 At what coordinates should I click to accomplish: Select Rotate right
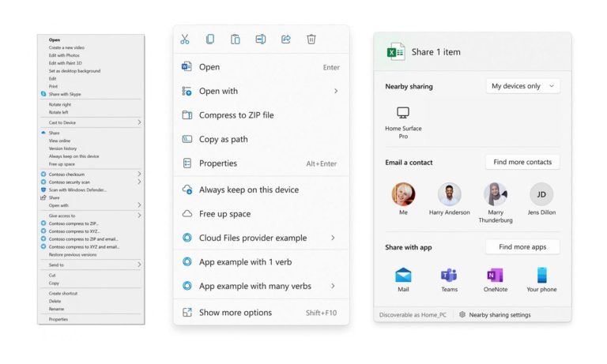pos(59,104)
